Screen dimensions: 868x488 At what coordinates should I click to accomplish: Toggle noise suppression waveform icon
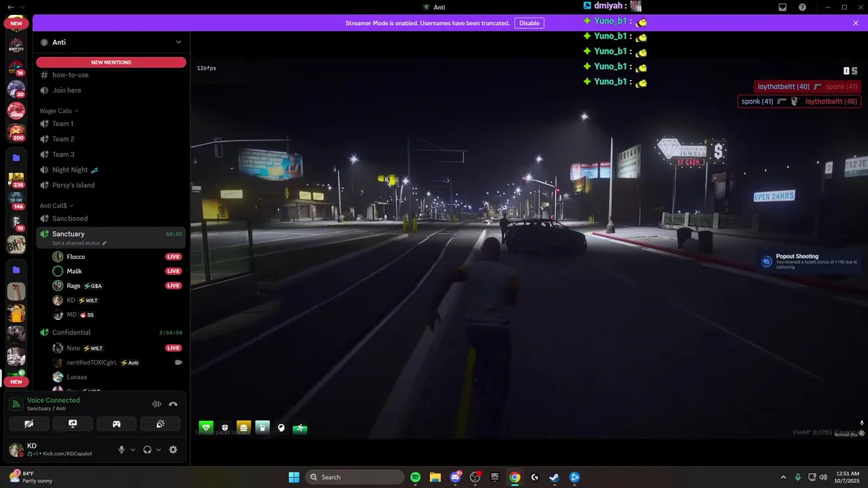(x=157, y=404)
